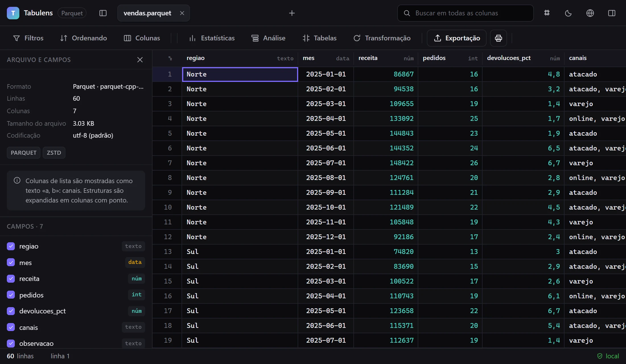Screen dimensions: 626x364
Task: Open the language globe icon
Action: pyautogui.click(x=590, y=13)
